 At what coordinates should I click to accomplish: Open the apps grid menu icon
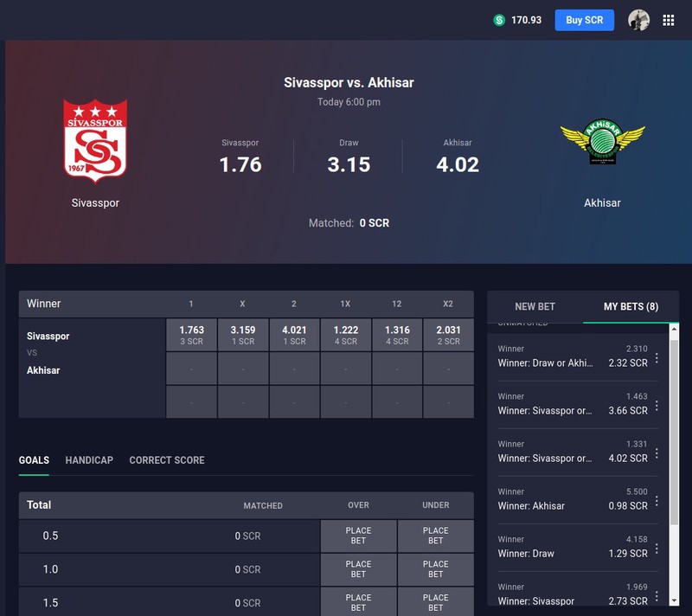click(x=668, y=20)
